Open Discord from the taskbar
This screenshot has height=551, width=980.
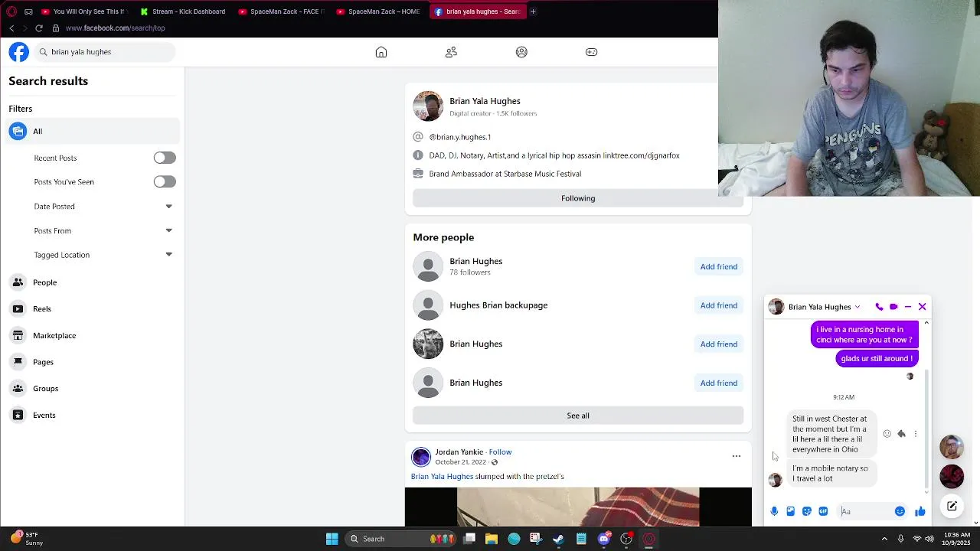pyautogui.click(x=604, y=539)
